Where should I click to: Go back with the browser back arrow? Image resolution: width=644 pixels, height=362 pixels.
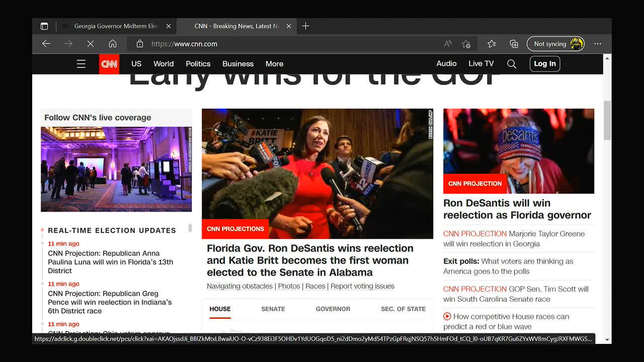(46, 44)
